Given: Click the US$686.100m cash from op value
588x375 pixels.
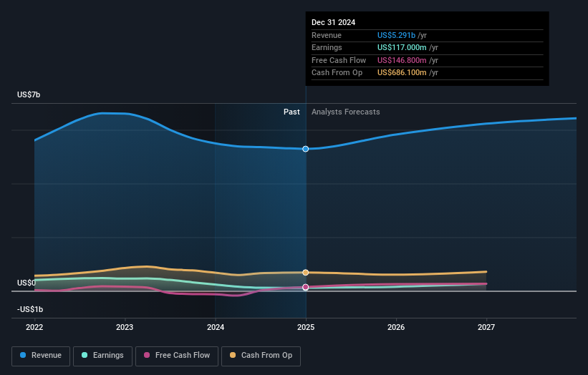Looking at the screenshot, I should coord(402,73).
